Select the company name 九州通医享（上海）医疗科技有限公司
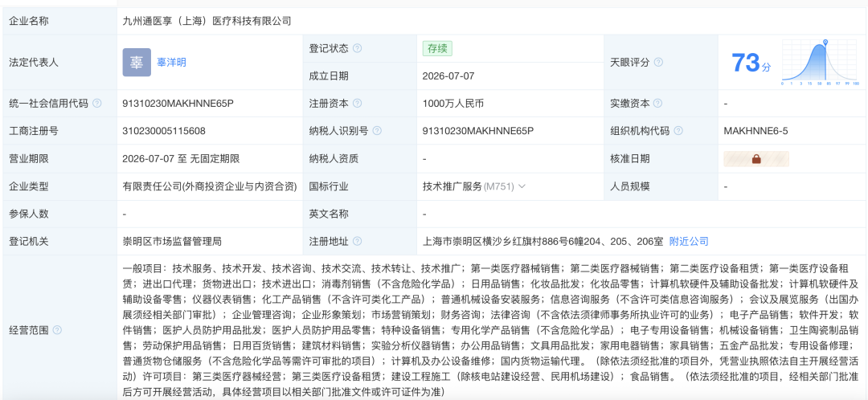Image resolution: width=868 pixels, height=400 pixels. (207, 21)
